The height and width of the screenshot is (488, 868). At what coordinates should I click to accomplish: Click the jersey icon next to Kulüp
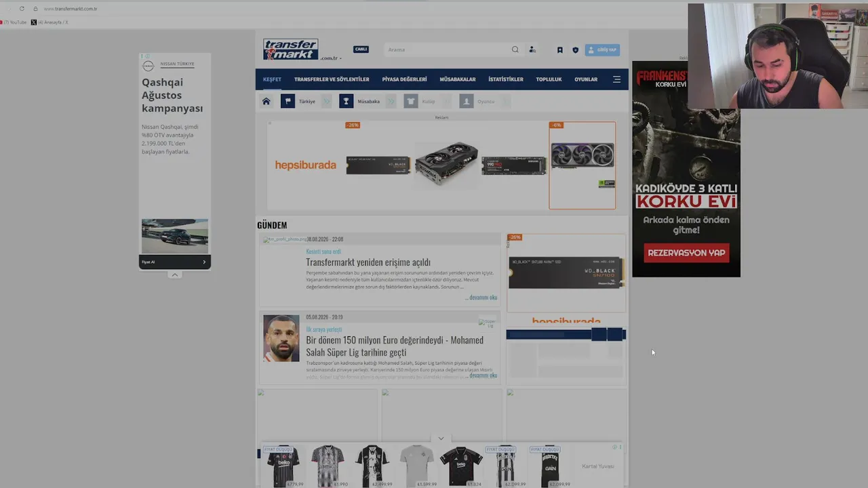(411, 102)
